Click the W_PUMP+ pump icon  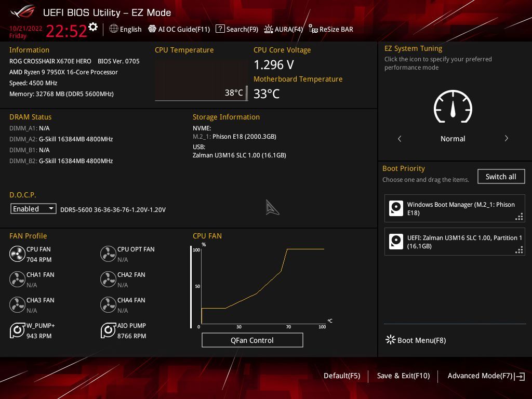point(17,330)
